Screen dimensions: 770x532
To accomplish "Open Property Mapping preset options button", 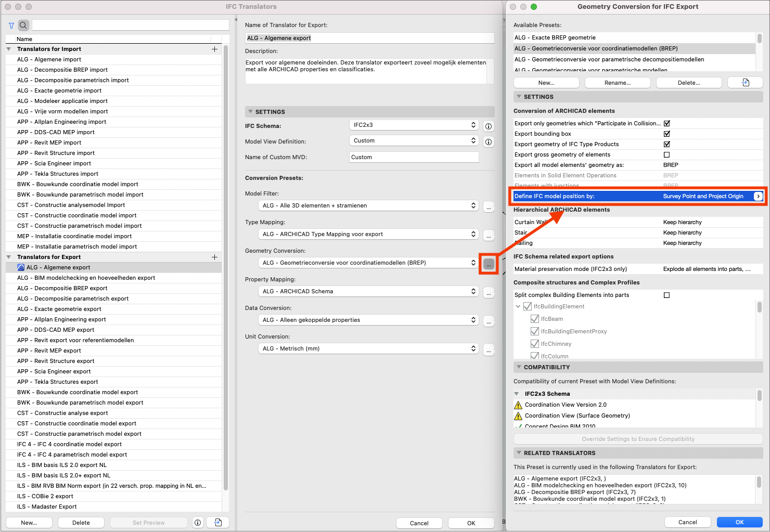I will tap(489, 293).
